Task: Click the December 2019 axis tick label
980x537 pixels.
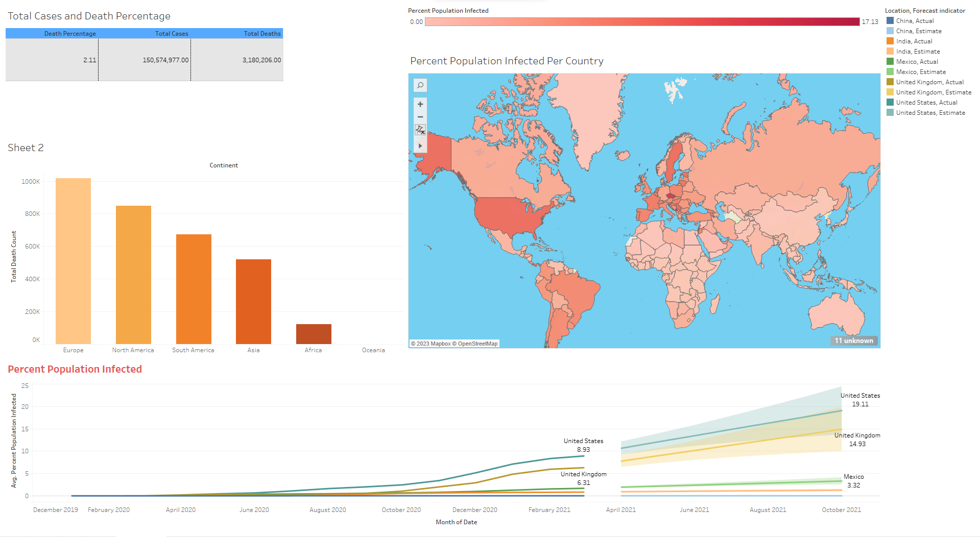Action: point(56,510)
